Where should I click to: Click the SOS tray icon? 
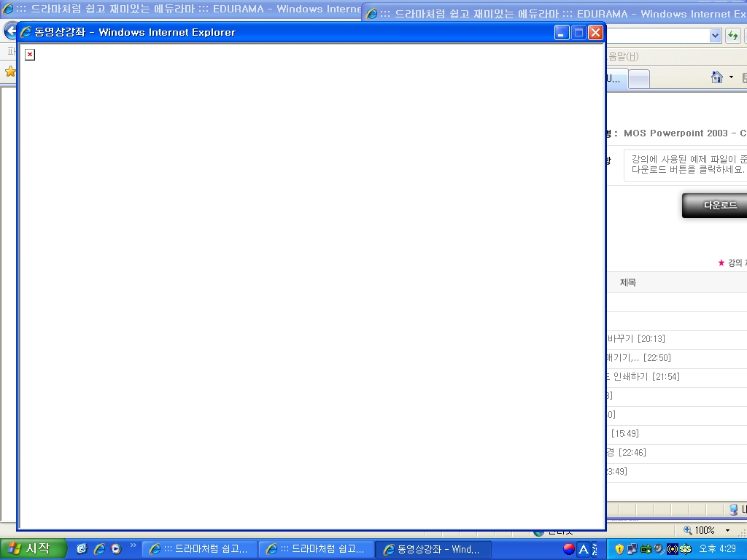(686, 549)
